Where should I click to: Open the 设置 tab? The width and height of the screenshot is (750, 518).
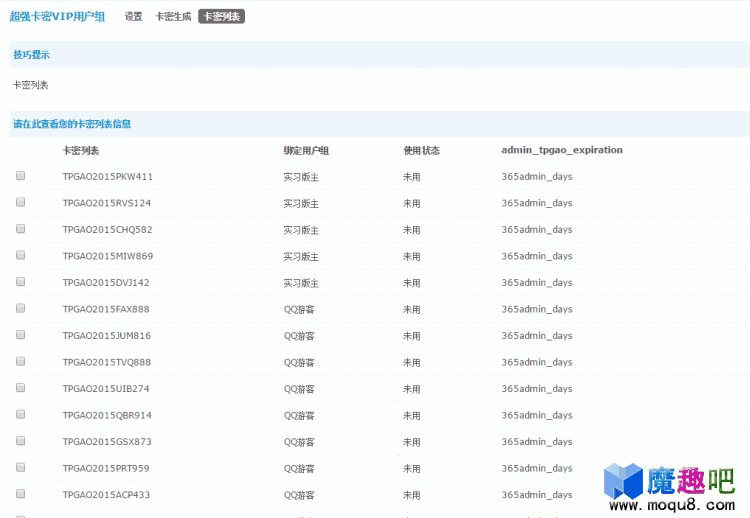click(133, 16)
